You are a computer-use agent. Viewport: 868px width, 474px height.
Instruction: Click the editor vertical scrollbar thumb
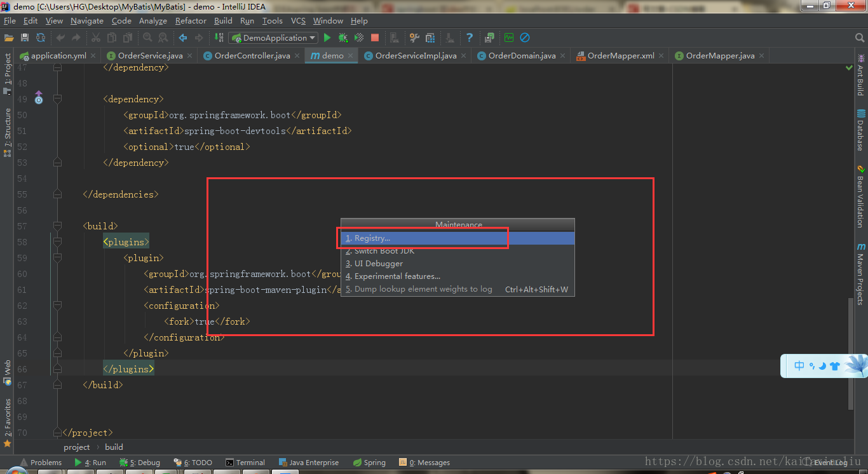click(x=850, y=353)
